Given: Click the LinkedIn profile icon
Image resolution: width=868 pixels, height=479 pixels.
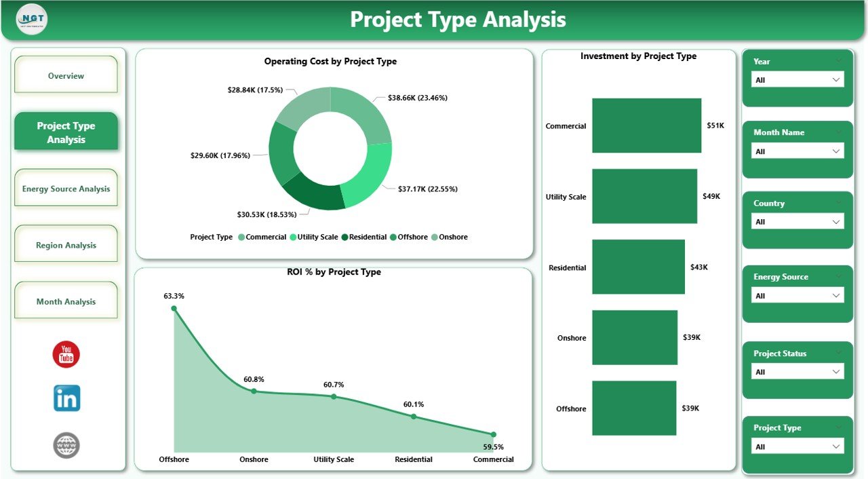Looking at the screenshot, I should pyautogui.click(x=66, y=398).
